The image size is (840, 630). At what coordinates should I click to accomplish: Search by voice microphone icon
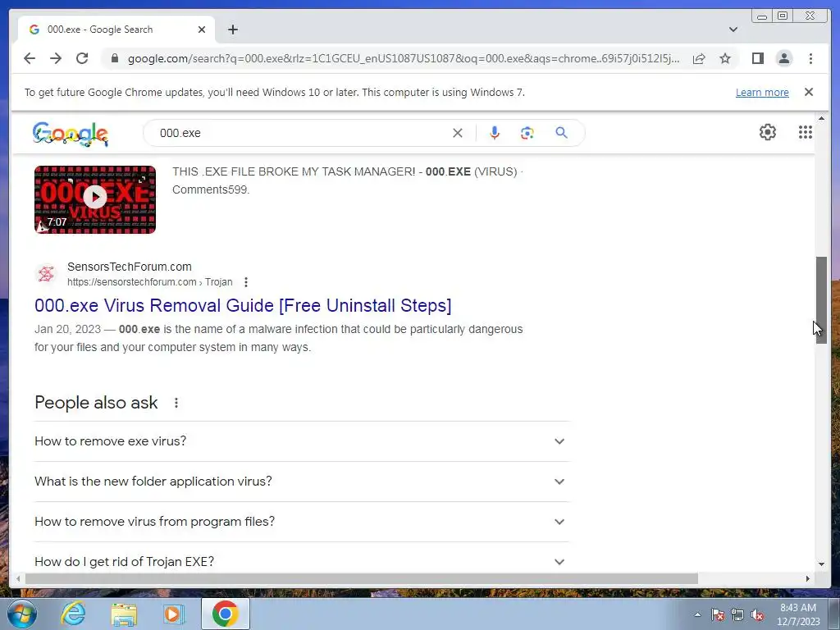(495, 133)
